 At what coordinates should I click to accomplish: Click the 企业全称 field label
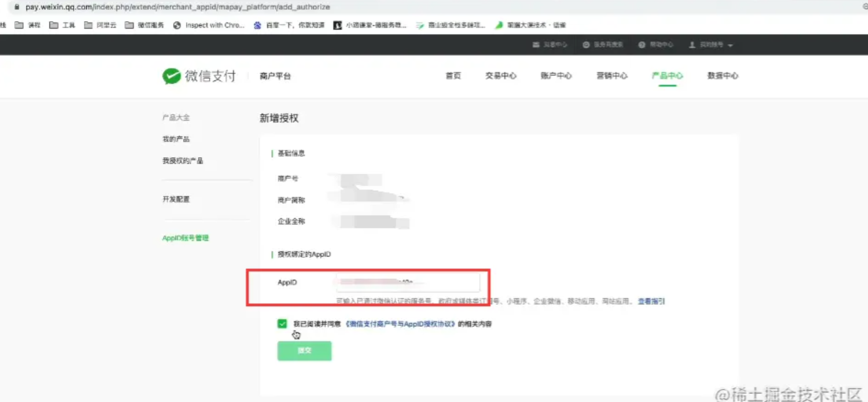291,222
